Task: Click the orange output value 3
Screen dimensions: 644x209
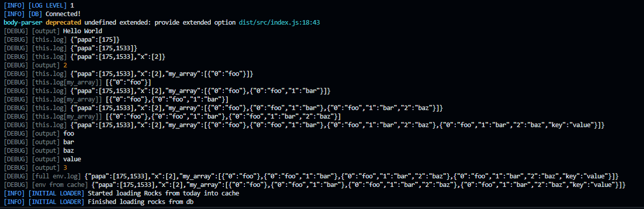Action: (65, 168)
